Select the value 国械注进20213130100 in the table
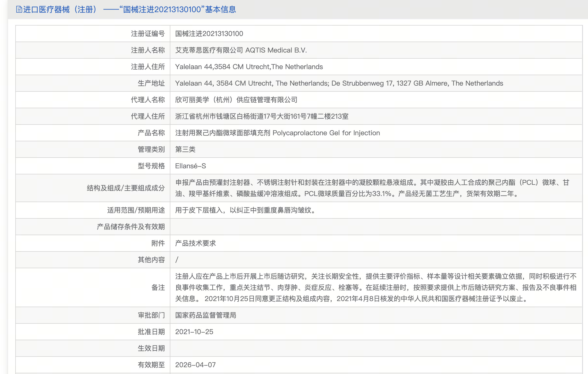Screen dimensions: 588x374 209,34
